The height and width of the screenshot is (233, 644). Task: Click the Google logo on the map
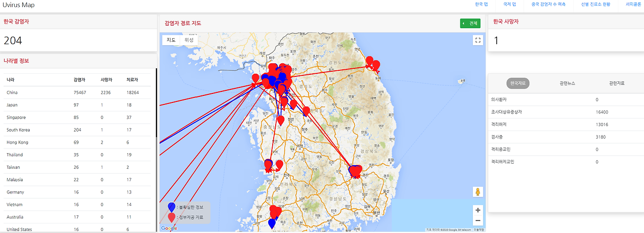pyautogui.click(x=169, y=228)
